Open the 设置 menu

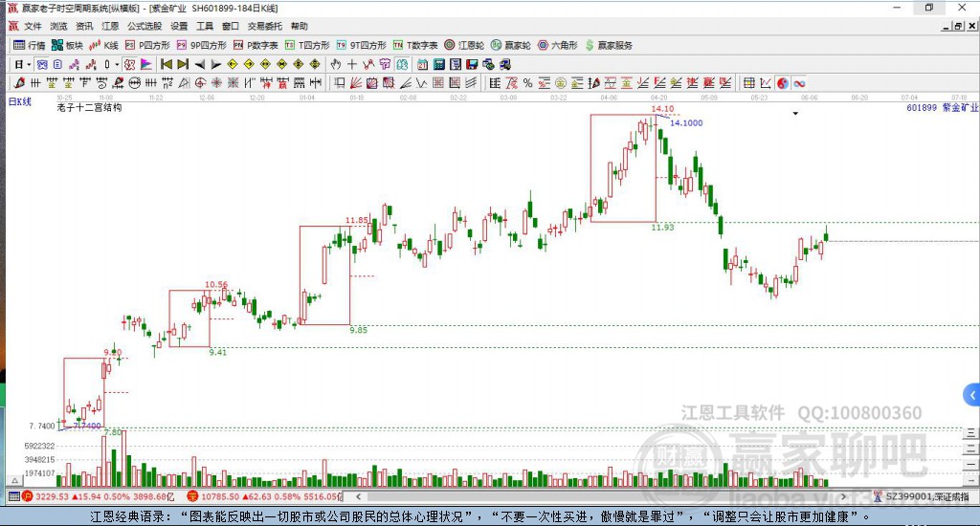(179, 26)
